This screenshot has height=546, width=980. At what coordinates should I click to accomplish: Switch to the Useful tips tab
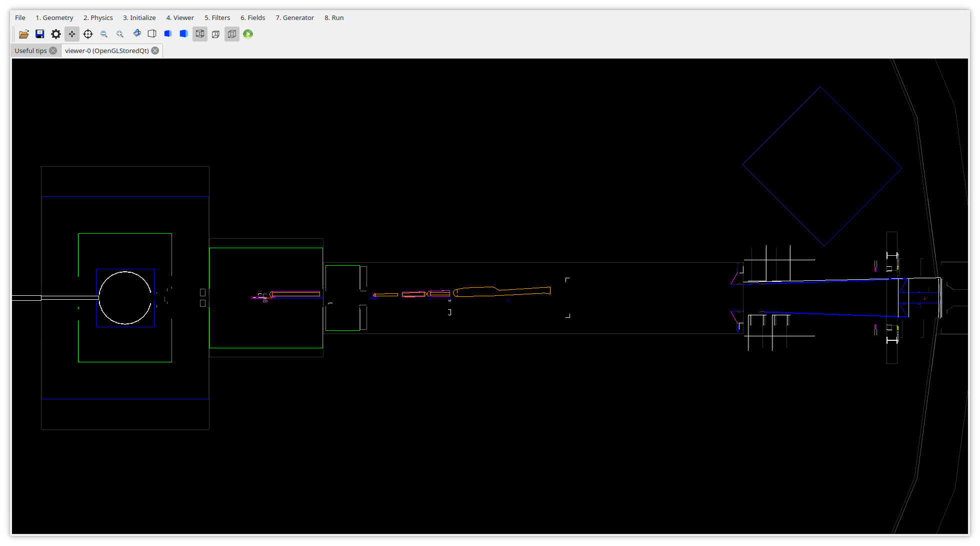(x=30, y=50)
